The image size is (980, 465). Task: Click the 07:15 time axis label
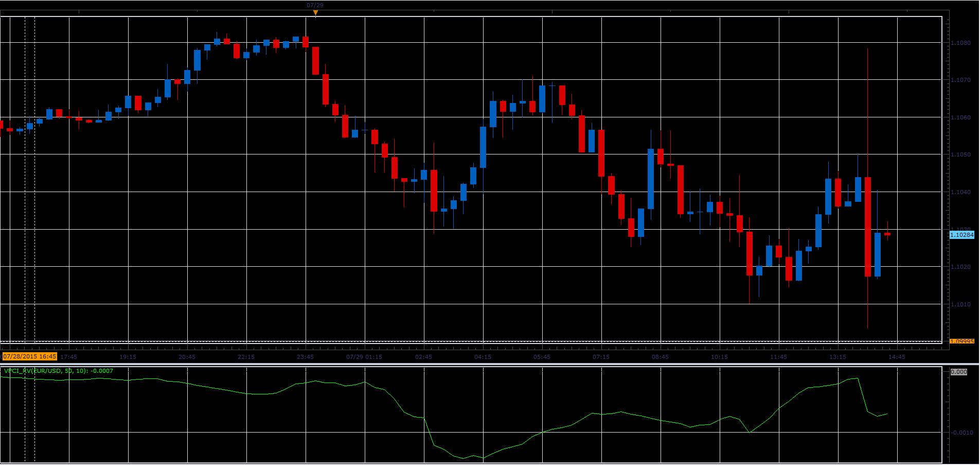point(601,357)
